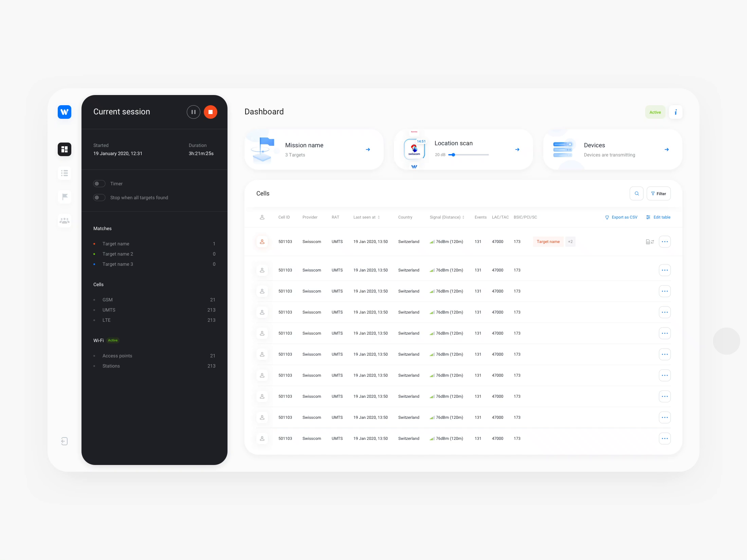Open the flag missions sidebar icon

[65, 197]
